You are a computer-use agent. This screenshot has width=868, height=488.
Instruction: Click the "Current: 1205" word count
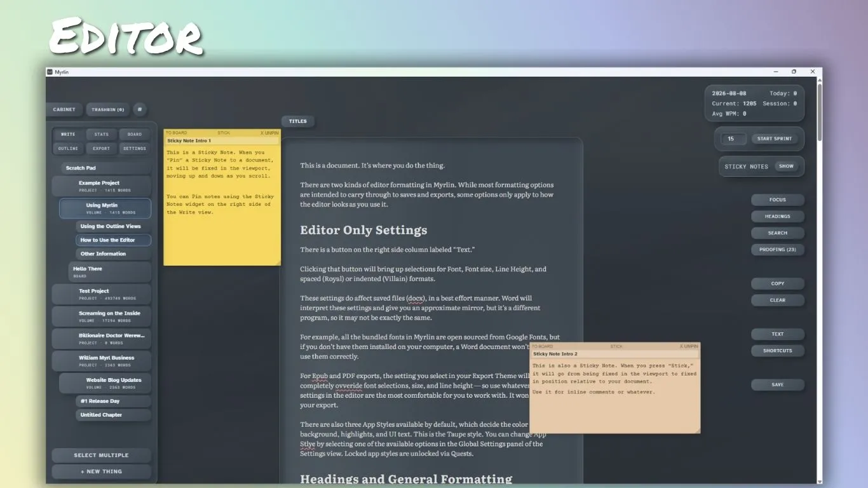(x=734, y=103)
